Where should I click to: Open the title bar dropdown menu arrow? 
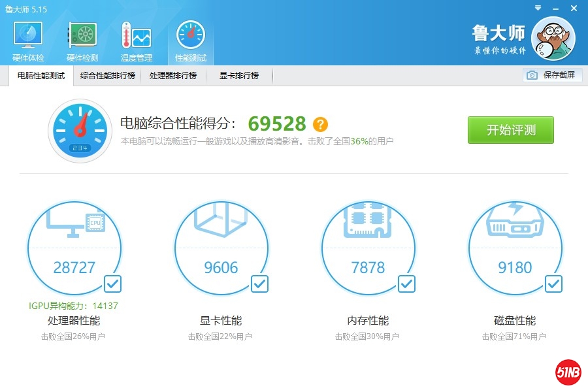click(538, 8)
